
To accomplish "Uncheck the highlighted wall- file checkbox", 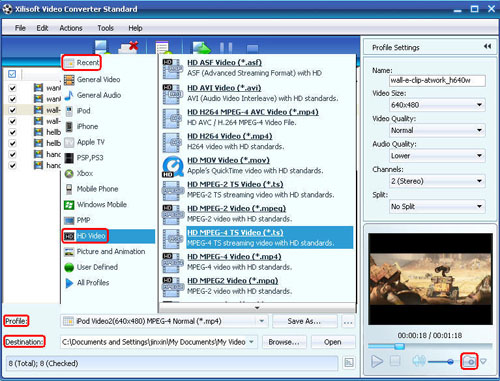I will (x=12, y=110).
